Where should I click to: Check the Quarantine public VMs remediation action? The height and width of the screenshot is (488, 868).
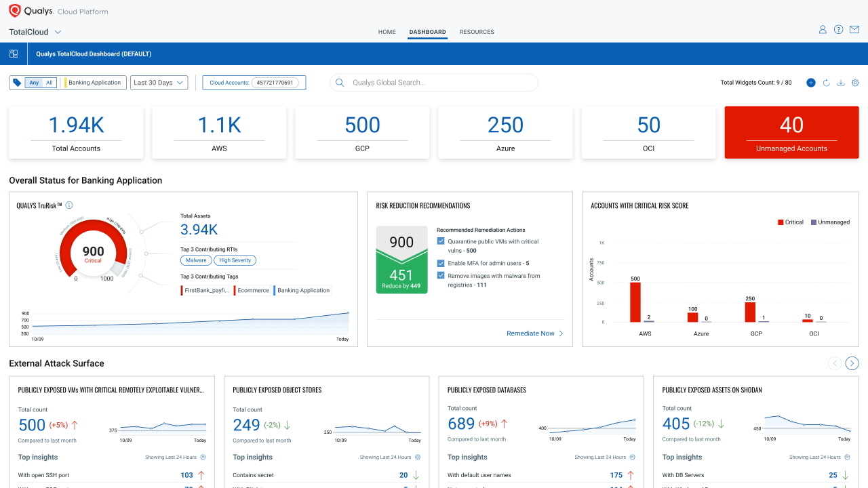pos(441,241)
